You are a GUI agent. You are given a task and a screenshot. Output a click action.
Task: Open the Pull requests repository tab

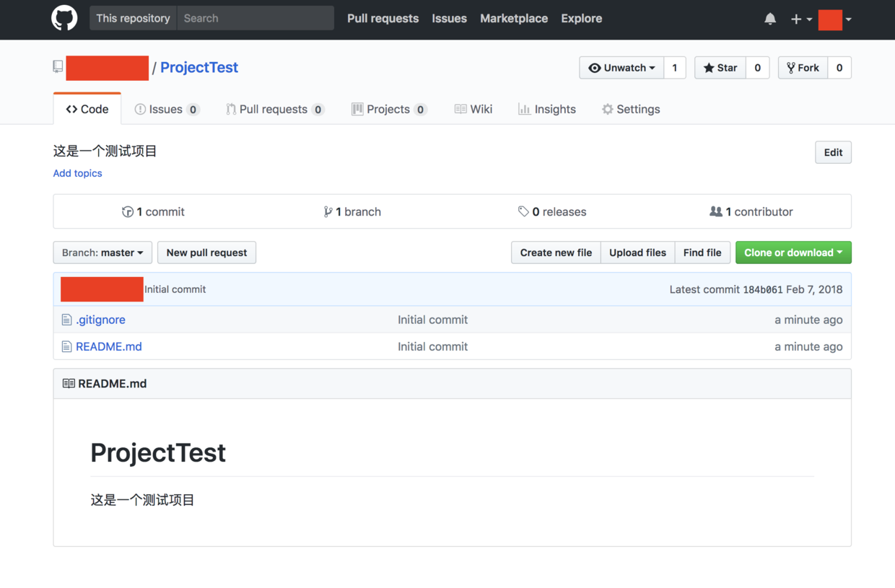tap(275, 109)
